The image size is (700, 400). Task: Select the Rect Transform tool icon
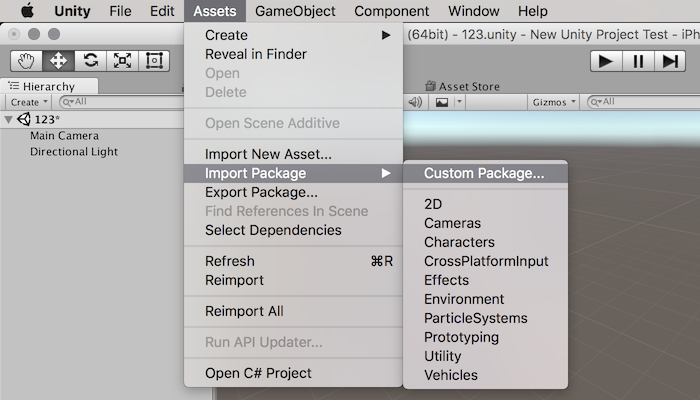pyautogui.click(x=154, y=61)
